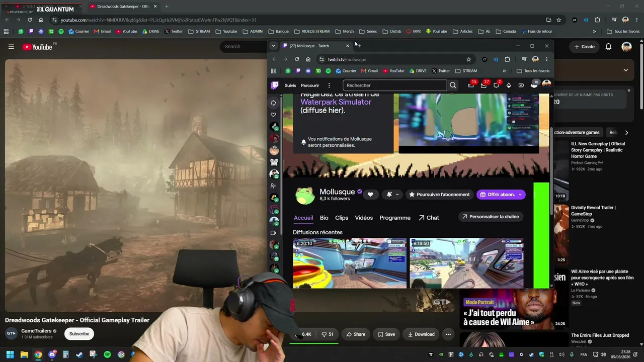The width and height of the screenshot is (644, 362).
Task: Open the 6:20:10 recent broadcast thumbnail
Action: (x=350, y=263)
